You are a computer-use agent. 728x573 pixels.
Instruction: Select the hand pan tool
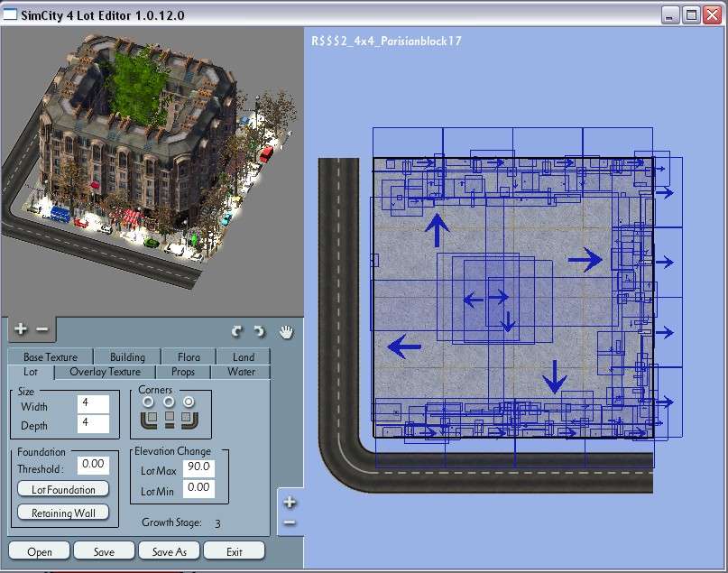(x=287, y=331)
